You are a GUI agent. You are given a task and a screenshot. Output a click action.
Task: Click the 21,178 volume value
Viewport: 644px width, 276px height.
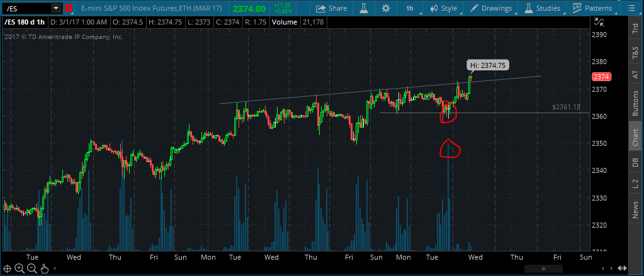(314, 22)
